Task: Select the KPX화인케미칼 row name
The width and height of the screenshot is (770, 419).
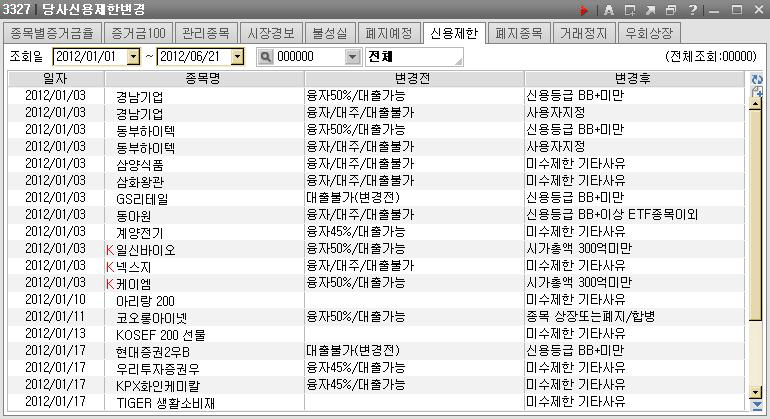Action: tap(158, 386)
